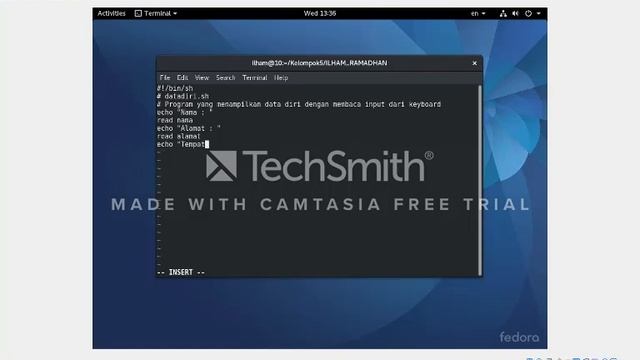Expand the system menu arrow
This screenshot has width=640, height=360.
tap(539, 13)
